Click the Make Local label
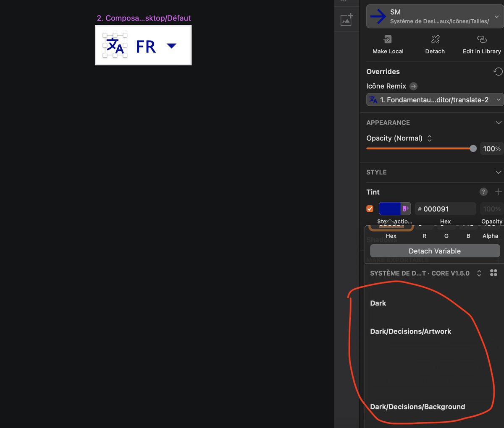This screenshot has width=504, height=428. [388, 51]
